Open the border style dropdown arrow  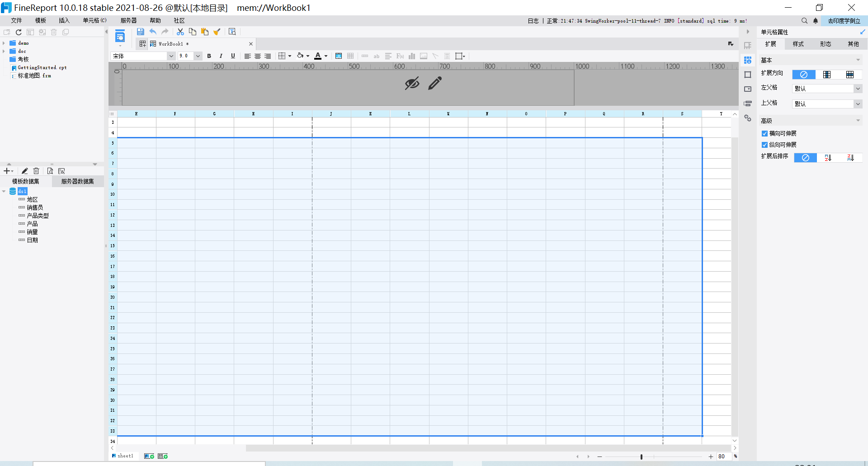(x=290, y=56)
